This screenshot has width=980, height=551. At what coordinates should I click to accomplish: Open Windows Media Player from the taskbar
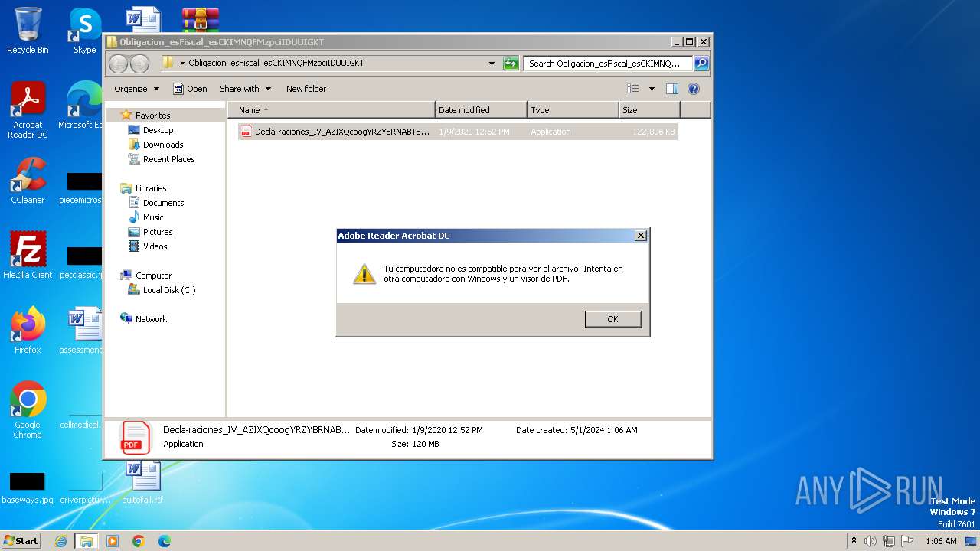(113, 541)
